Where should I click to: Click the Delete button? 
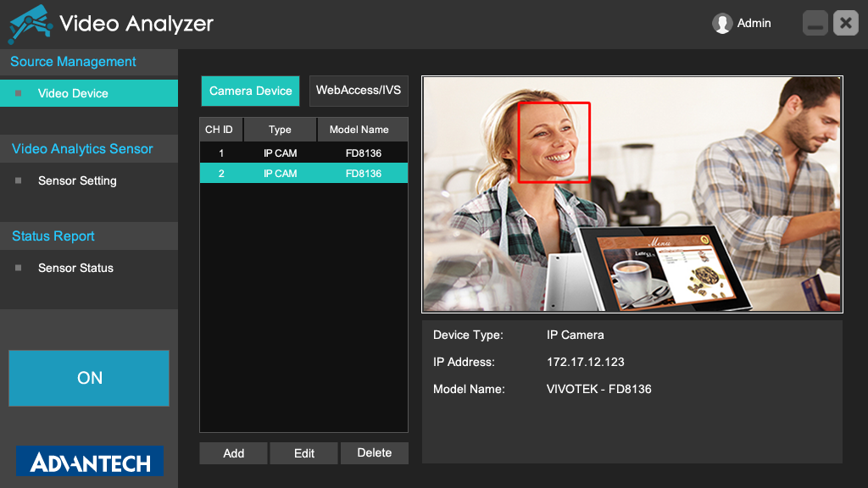375,453
